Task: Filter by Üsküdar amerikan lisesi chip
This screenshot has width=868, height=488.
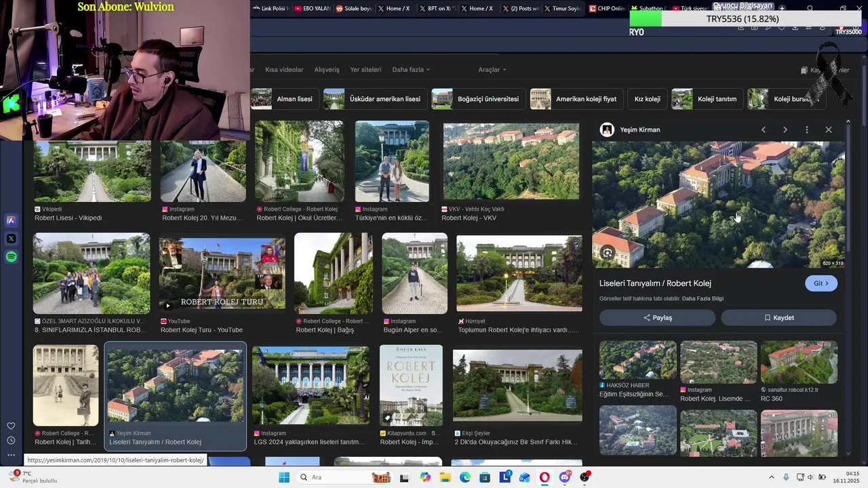Action: click(375, 99)
